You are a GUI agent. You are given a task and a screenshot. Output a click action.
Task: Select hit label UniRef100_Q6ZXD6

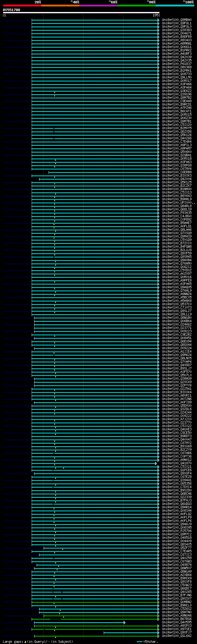tap(177, 131)
